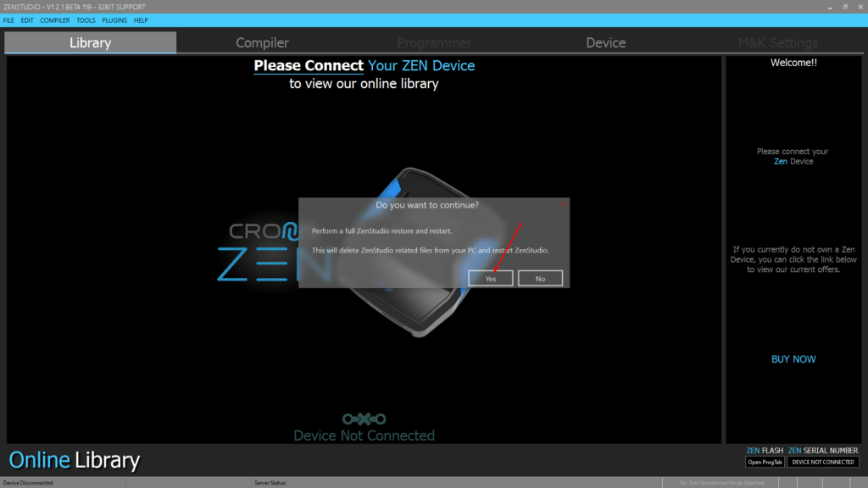The image size is (868, 488).
Task: Open the HELP menu
Action: coord(142,20)
